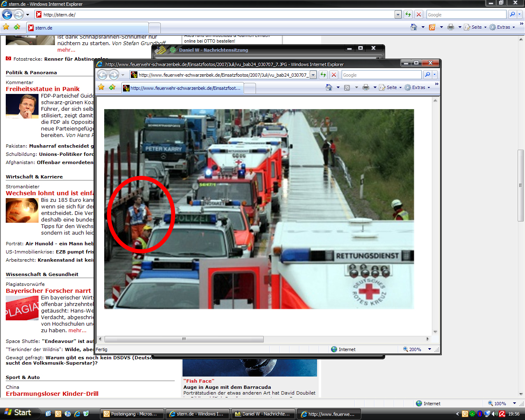Click Back button in the feuerwehr image window
This screenshot has width=525, height=420.
tap(102, 75)
